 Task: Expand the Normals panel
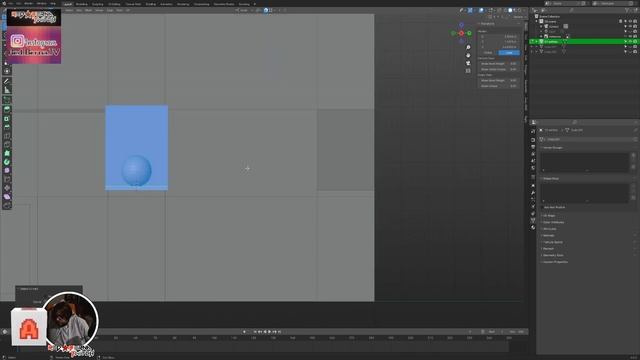coord(548,236)
